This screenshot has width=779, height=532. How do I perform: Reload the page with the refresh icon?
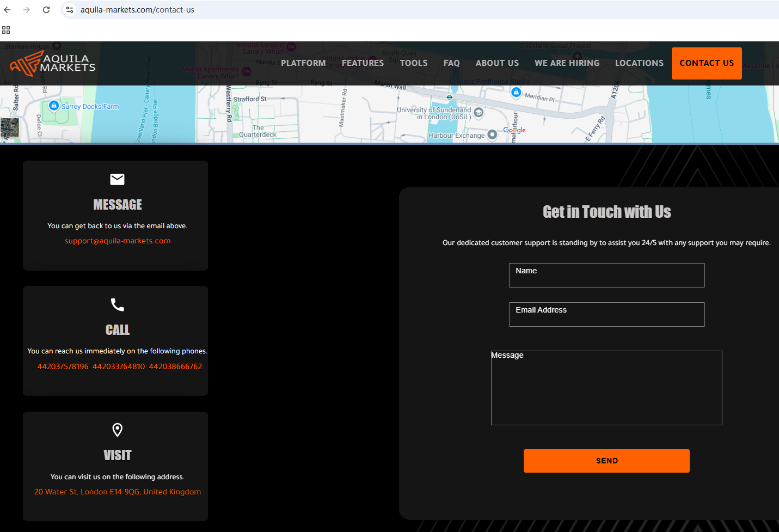pos(46,10)
